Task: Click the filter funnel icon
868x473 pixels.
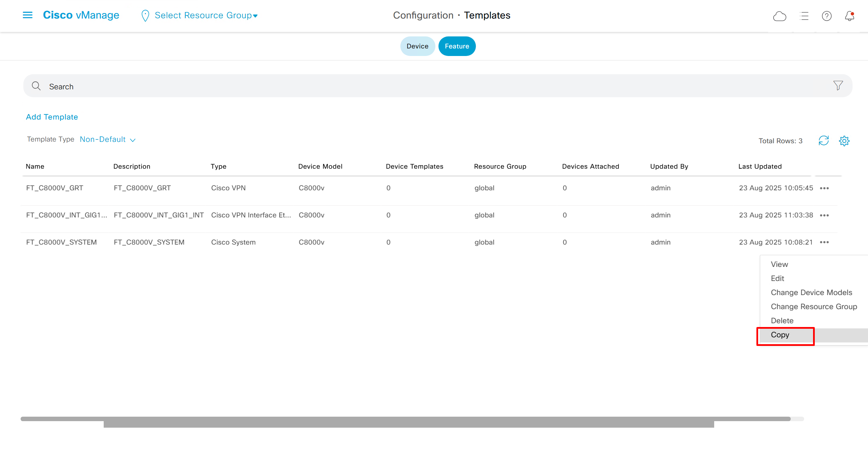Action: (x=838, y=86)
